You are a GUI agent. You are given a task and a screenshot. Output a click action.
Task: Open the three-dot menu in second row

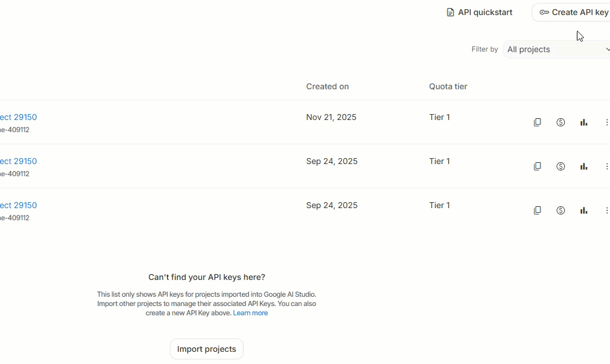607,166
